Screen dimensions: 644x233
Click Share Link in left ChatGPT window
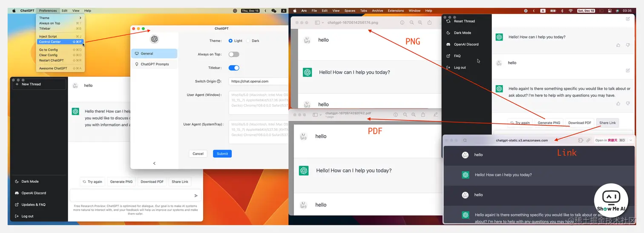[180, 182]
